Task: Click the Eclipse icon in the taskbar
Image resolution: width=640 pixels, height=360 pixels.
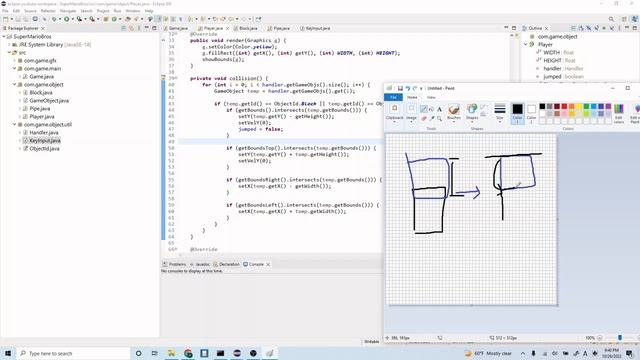Action: pyautogui.click(x=237, y=353)
